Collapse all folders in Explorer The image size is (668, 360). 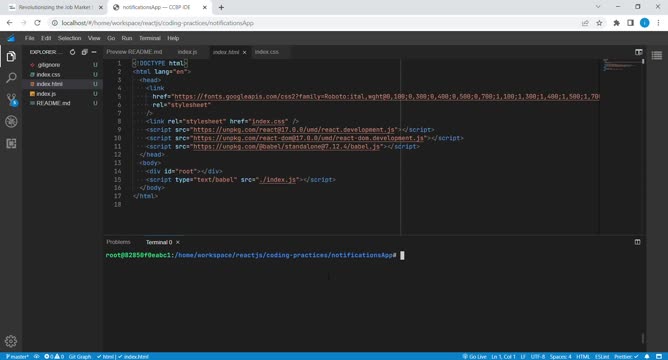pyautogui.click(x=84, y=52)
